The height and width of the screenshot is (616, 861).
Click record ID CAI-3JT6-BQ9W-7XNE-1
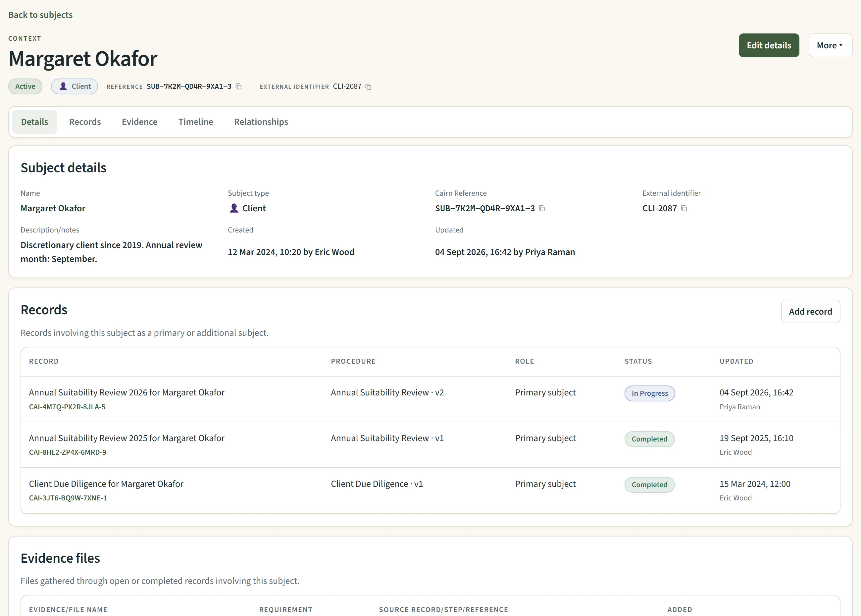pyautogui.click(x=68, y=498)
